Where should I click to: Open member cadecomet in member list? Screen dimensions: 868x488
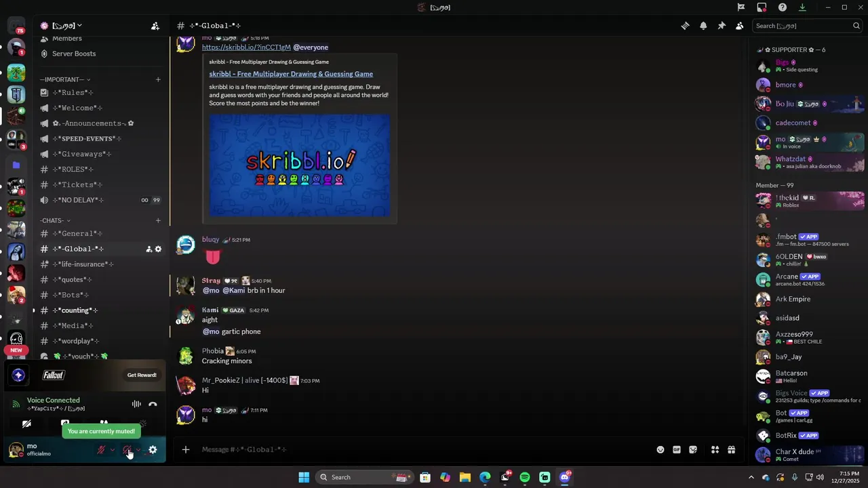coord(810,123)
